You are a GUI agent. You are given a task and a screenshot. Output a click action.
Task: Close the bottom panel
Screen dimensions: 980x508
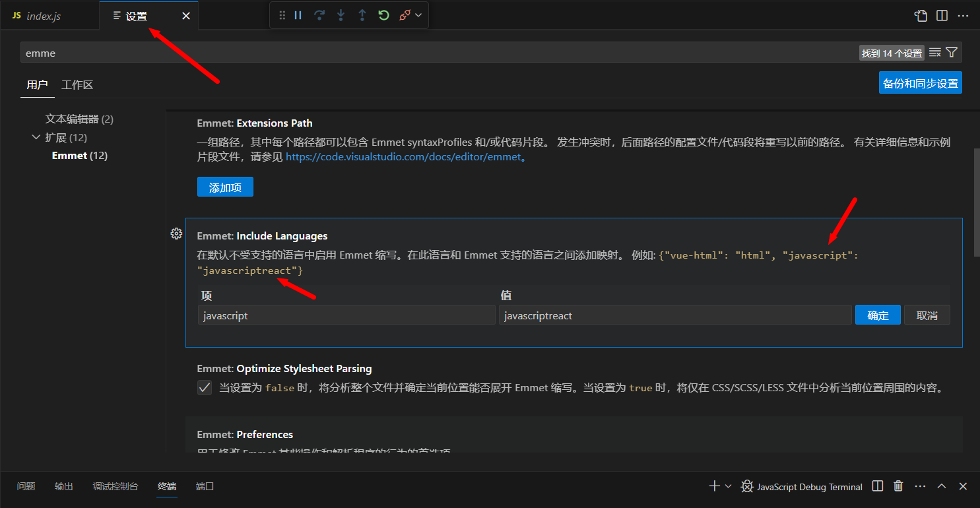963,486
